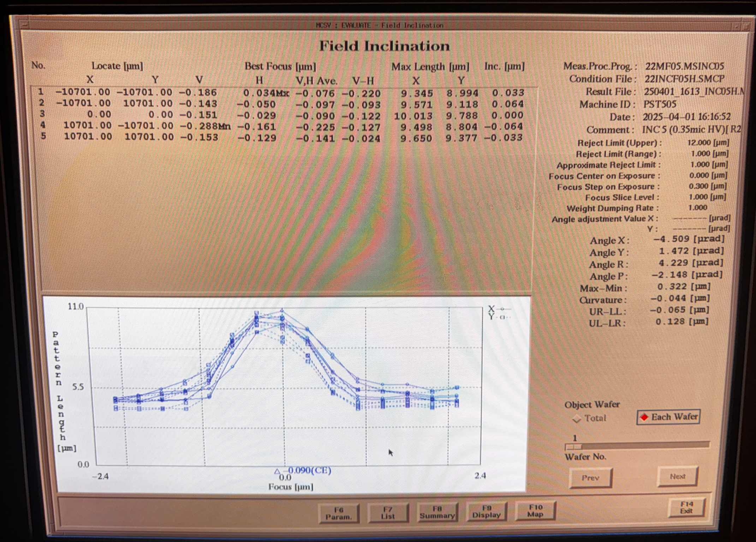Switch to the F8 Summary view
Image resolution: width=756 pixels, height=542 pixels.
[437, 512]
